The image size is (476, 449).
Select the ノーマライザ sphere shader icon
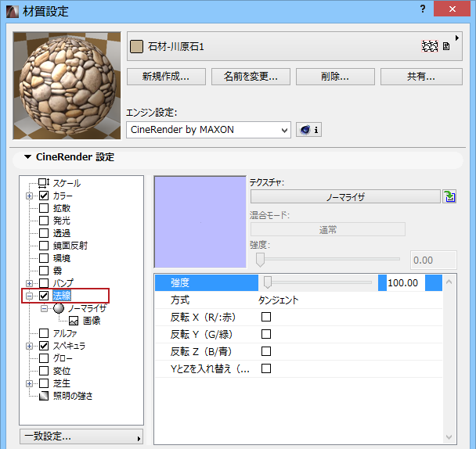click(59, 308)
